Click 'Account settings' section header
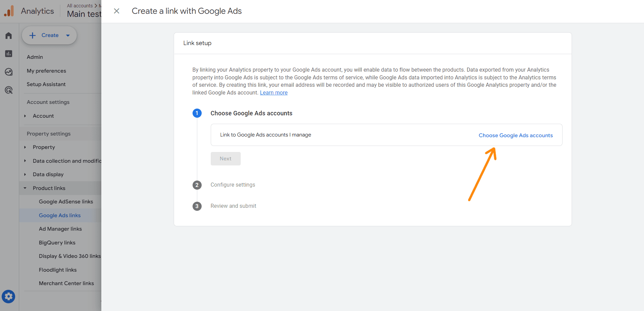This screenshot has height=311, width=644. click(48, 102)
